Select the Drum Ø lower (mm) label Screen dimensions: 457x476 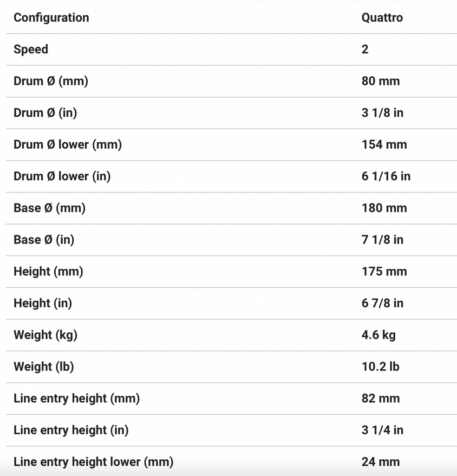tap(67, 145)
